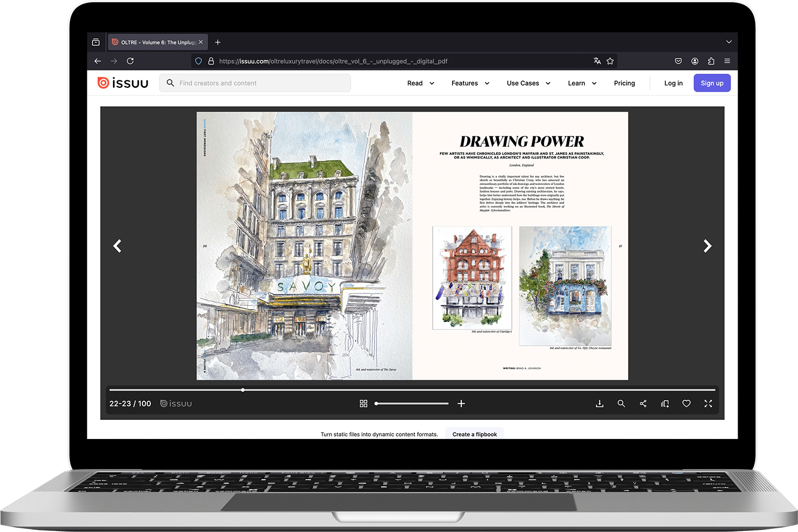798x532 pixels.
Task: Expand the Features dropdown menu
Action: pyautogui.click(x=470, y=83)
